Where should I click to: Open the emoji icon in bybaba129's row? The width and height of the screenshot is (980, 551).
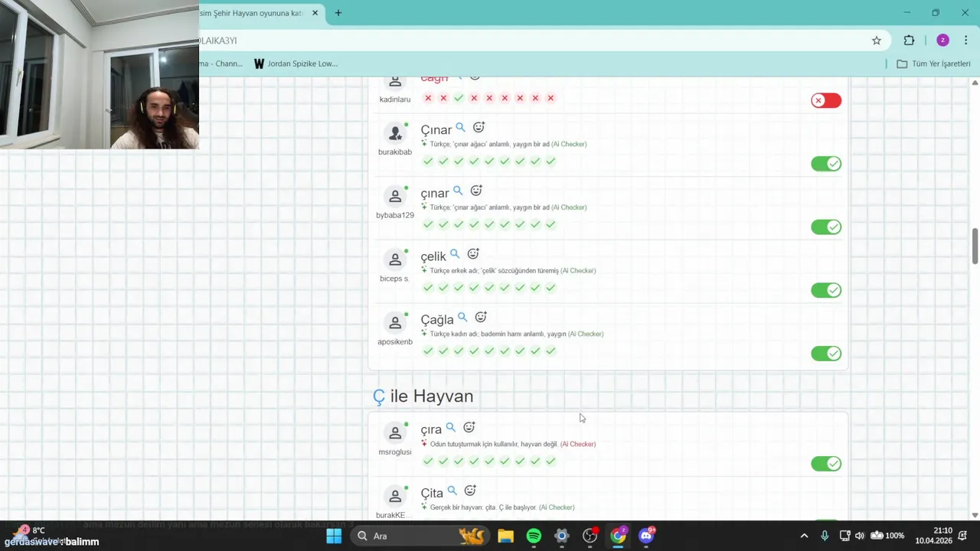476,191
